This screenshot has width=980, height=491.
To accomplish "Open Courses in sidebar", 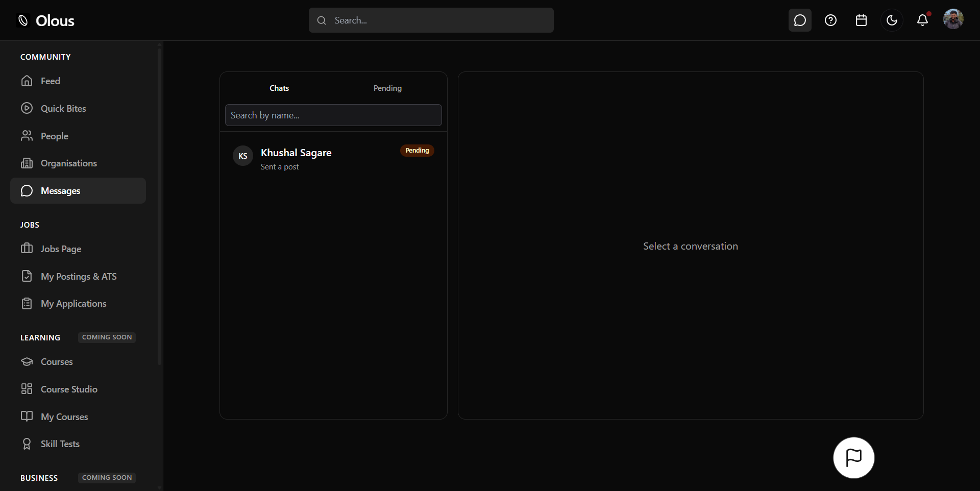I will [78, 361].
